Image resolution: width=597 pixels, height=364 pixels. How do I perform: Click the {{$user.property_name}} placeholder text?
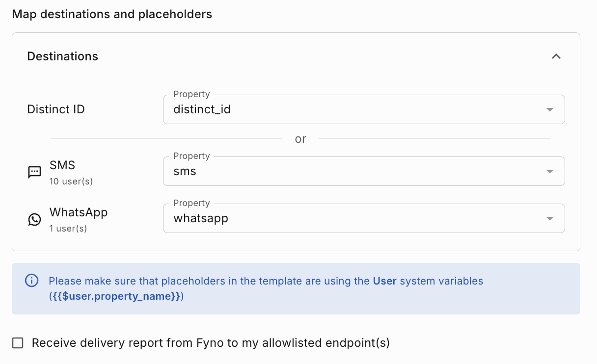116,296
